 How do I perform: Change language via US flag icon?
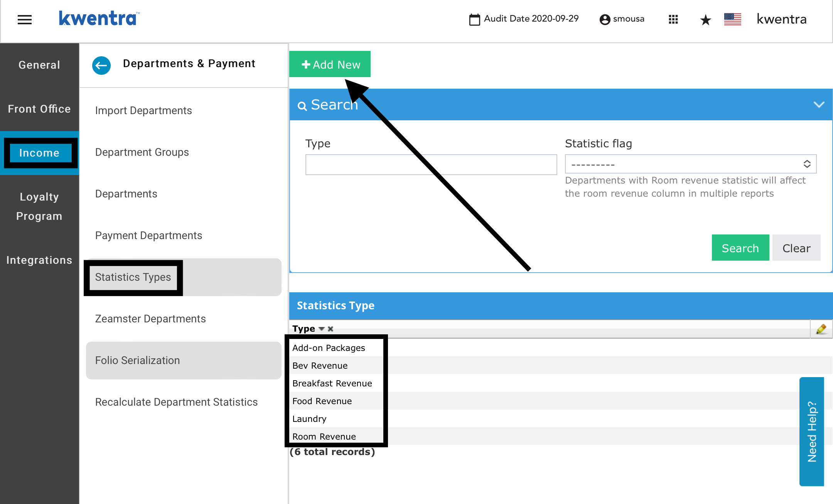click(733, 19)
